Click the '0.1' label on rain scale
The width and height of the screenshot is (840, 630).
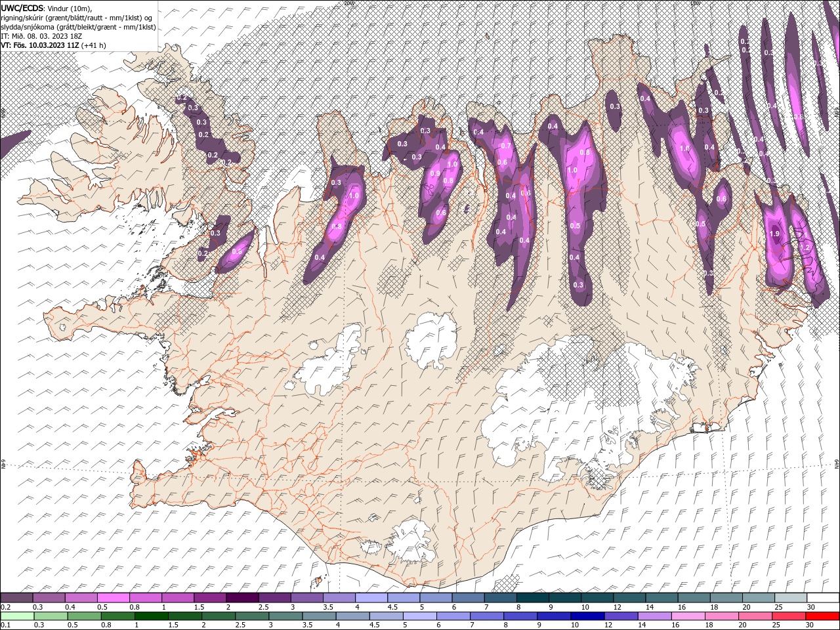[6, 625]
